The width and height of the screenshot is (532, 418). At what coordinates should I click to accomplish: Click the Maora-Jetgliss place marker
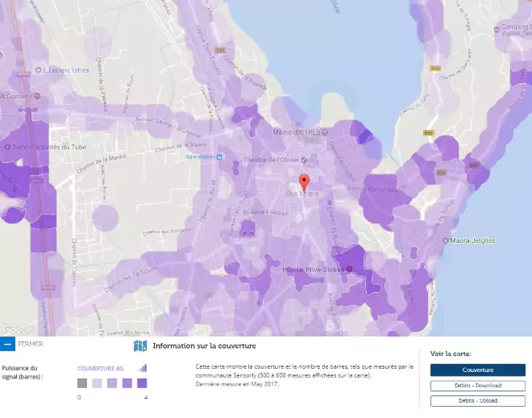pyautogui.click(x=445, y=240)
